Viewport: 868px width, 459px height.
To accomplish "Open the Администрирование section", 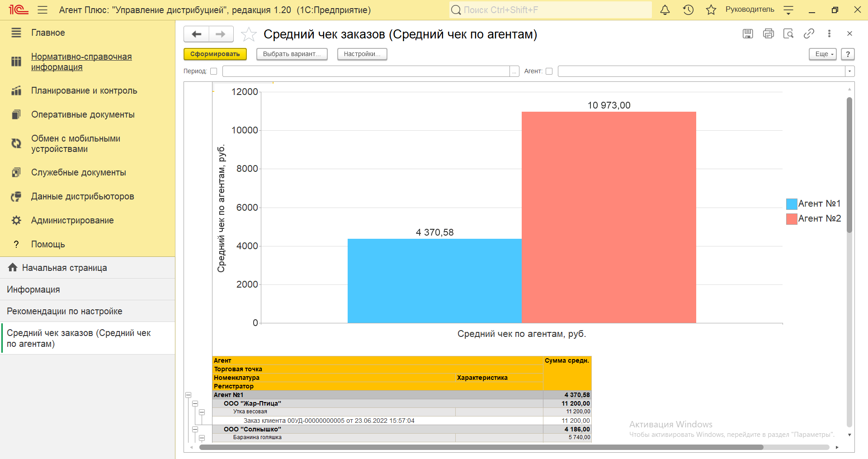I will pyautogui.click(x=72, y=220).
